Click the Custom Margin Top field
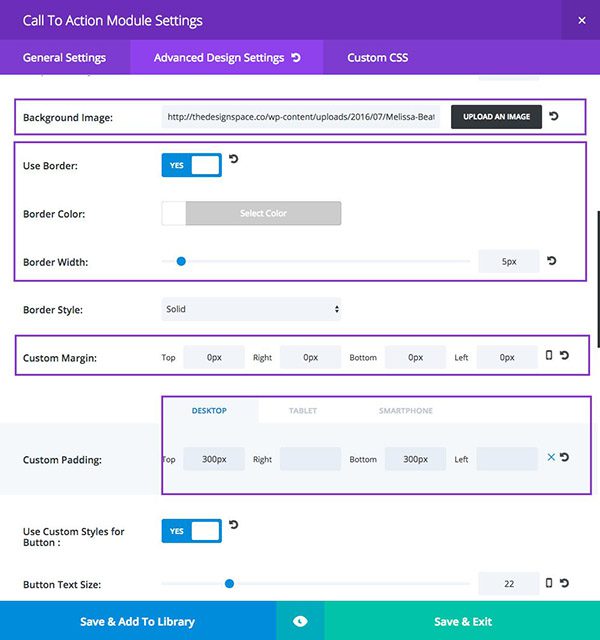The image size is (600, 640). [214, 357]
